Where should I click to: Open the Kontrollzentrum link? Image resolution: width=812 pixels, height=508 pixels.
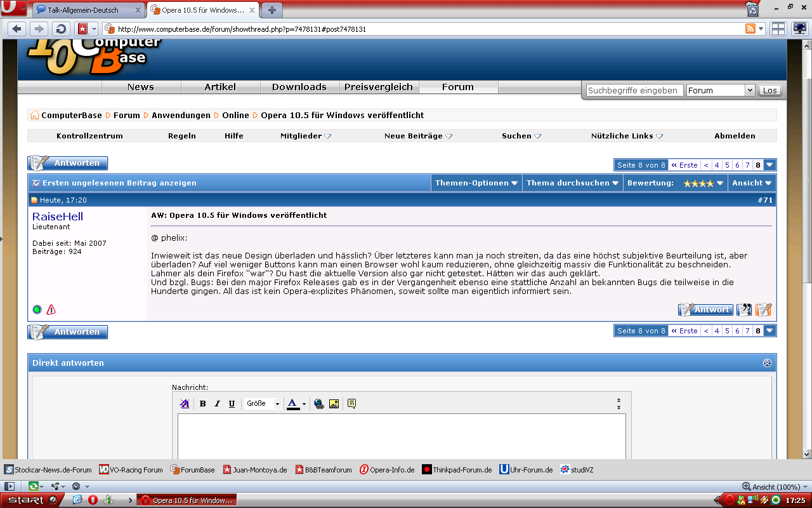tap(89, 136)
